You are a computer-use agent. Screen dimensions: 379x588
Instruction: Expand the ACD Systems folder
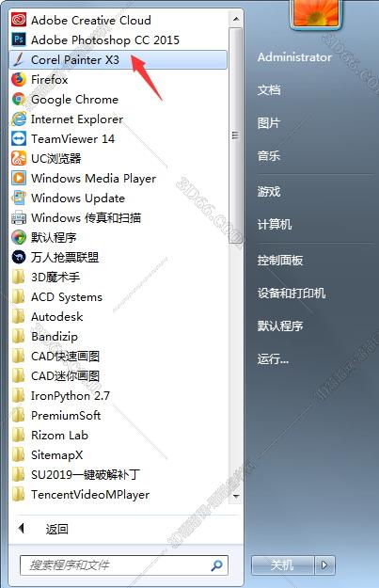point(56,297)
